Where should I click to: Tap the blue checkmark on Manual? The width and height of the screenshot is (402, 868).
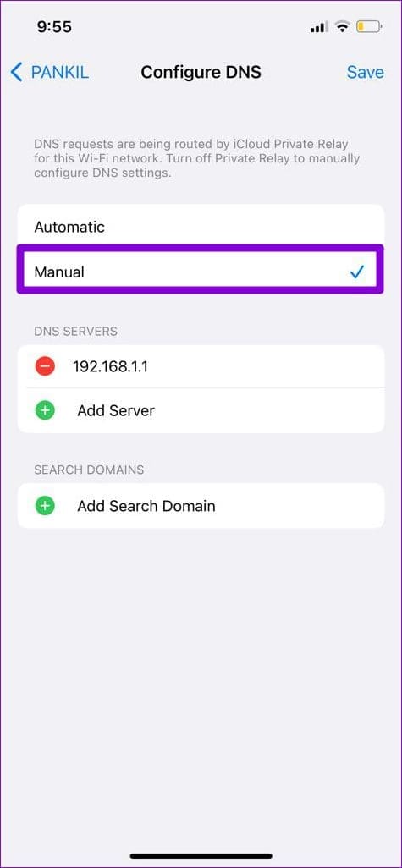(x=357, y=272)
